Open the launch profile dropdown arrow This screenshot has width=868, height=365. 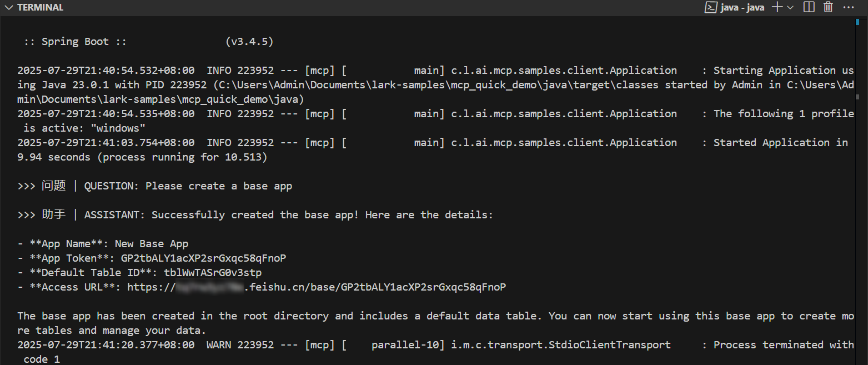pos(790,7)
